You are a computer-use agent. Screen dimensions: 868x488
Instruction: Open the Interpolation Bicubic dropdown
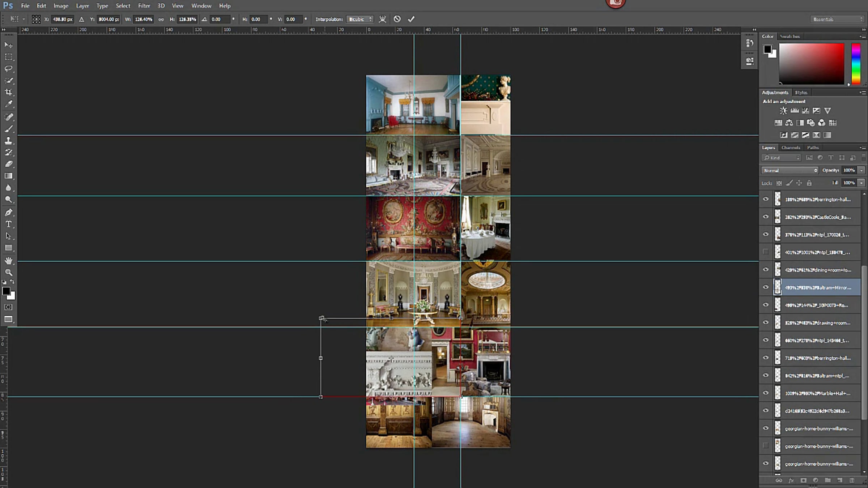pyautogui.click(x=359, y=19)
